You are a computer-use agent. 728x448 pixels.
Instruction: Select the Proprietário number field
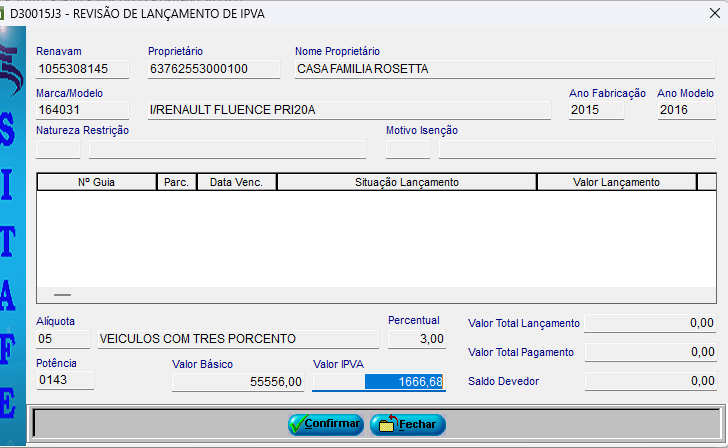tap(213, 69)
